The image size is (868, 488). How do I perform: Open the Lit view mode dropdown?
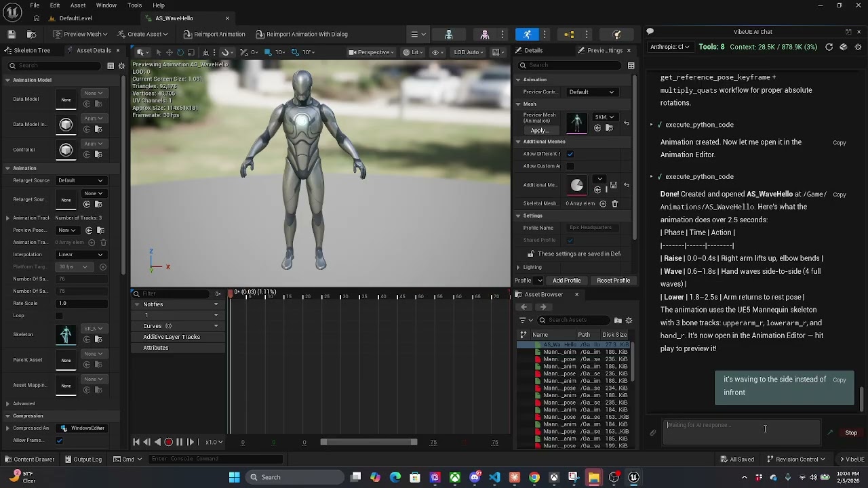[414, 52]
